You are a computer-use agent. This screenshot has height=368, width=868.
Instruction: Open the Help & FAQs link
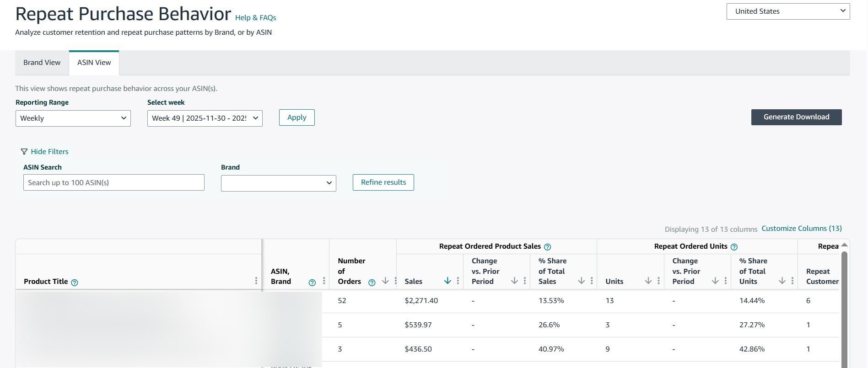255,18
